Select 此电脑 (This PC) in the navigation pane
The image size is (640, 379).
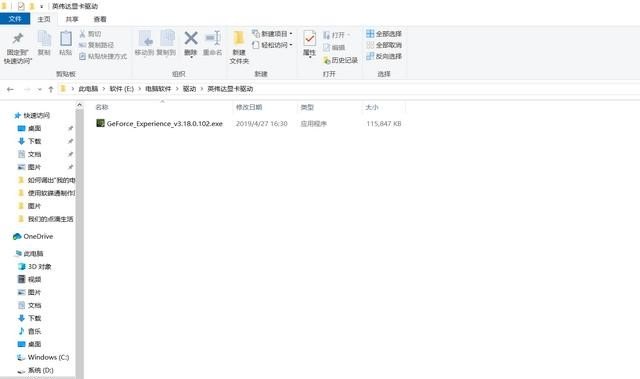pyautogui.click(x=29, y=253)
